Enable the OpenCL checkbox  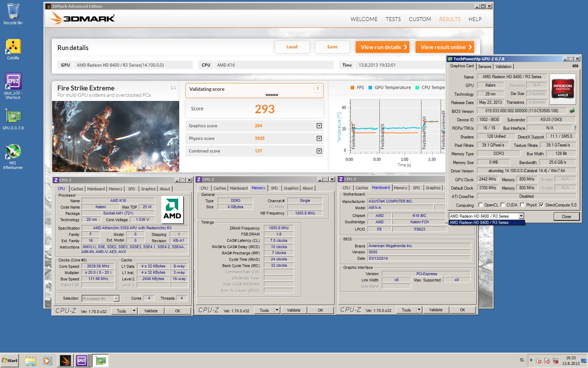tap(481, 205)
